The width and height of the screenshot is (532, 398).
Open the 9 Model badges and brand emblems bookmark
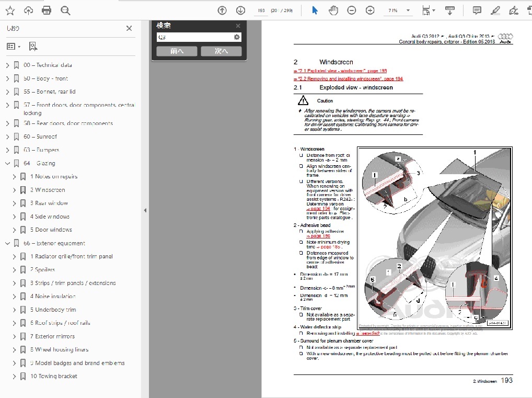point(77,363)
